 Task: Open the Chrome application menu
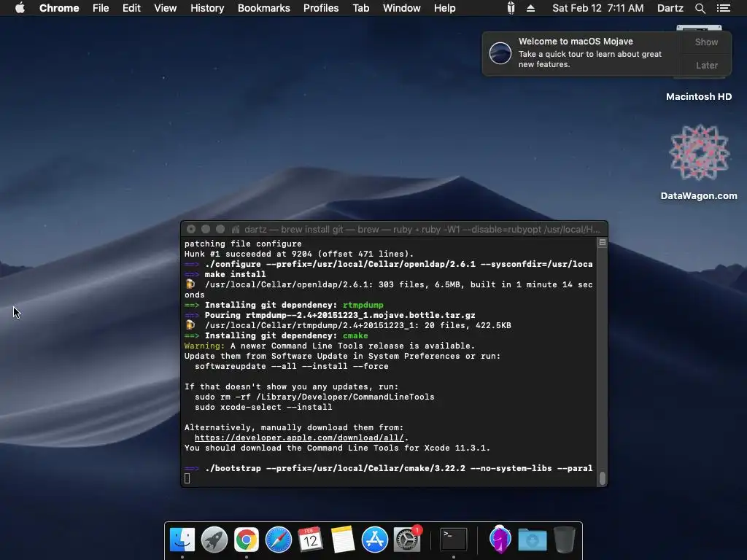(59, 8)
